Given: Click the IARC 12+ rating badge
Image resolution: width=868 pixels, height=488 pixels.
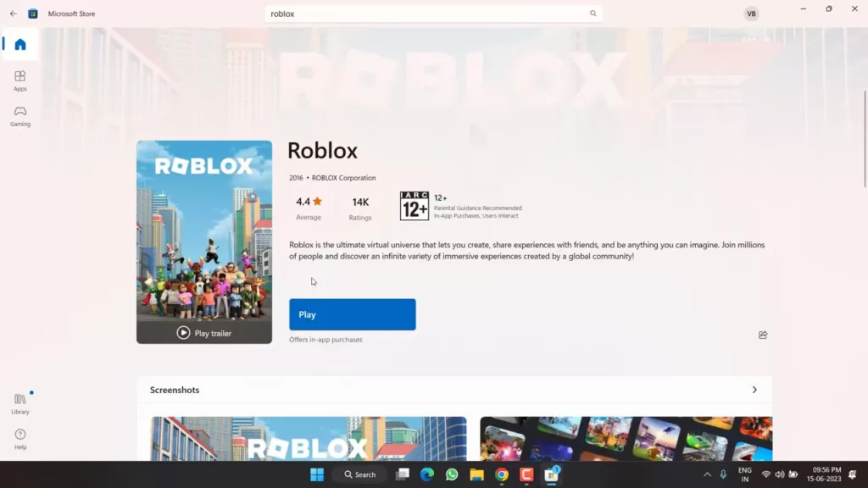Looking at the screenshot, I should [x=414, y=206].
